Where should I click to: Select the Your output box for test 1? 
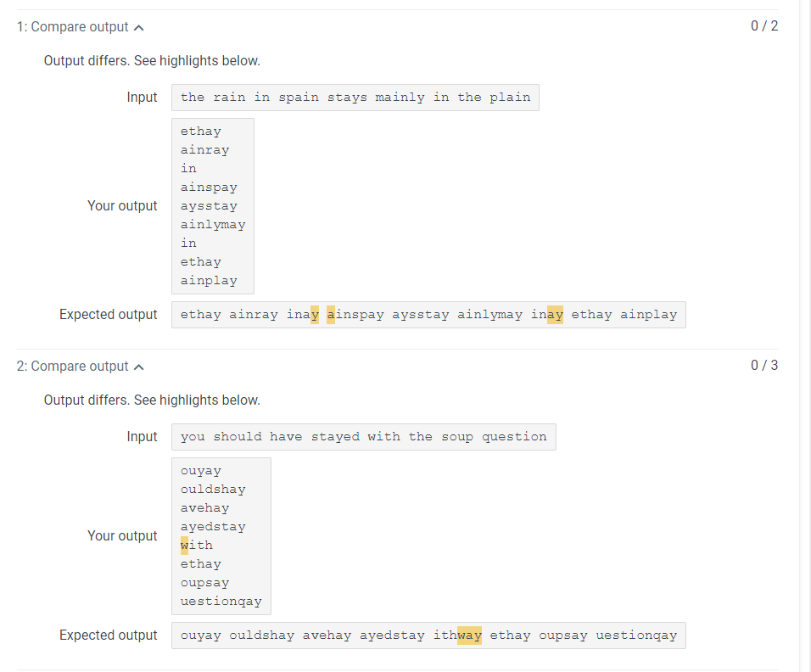point(212,205)
